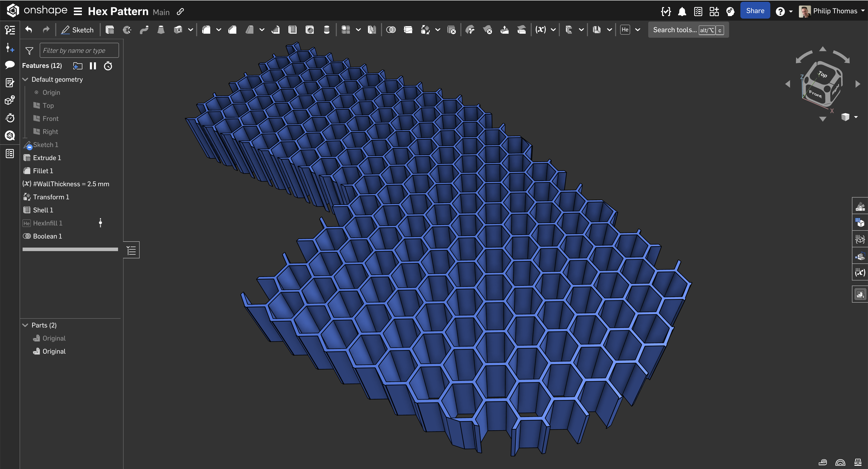Screen dimensions: 868x469
Task: Click the notifications bell icon
Action: coord(682,12)
